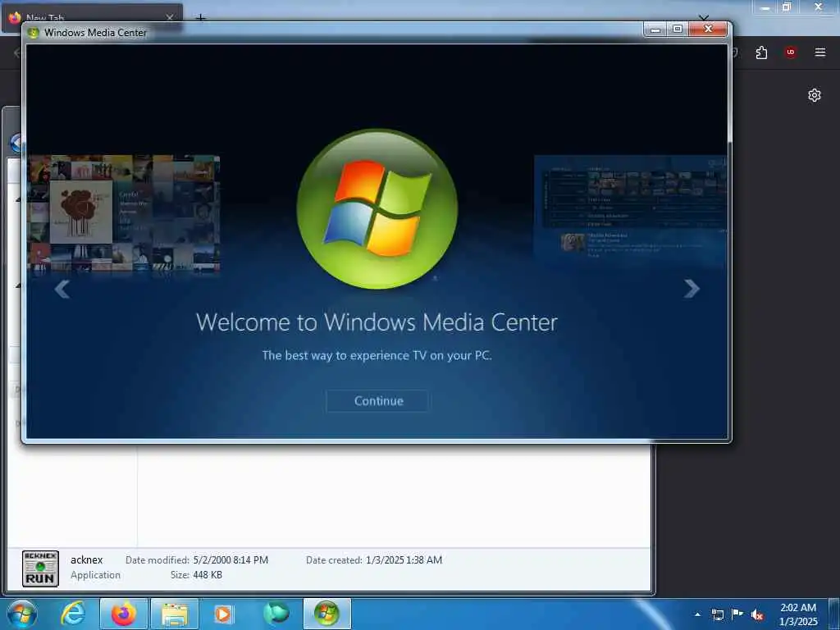Select the music album collage thumbnail
Viewport: 840px width, 630px height.
124,213
